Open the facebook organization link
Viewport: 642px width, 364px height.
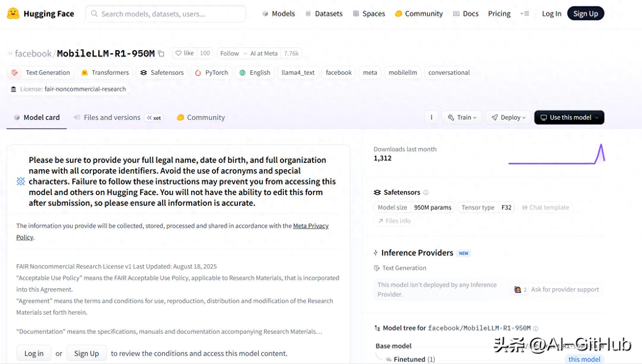pyautogui.click(x=33, y=54)
